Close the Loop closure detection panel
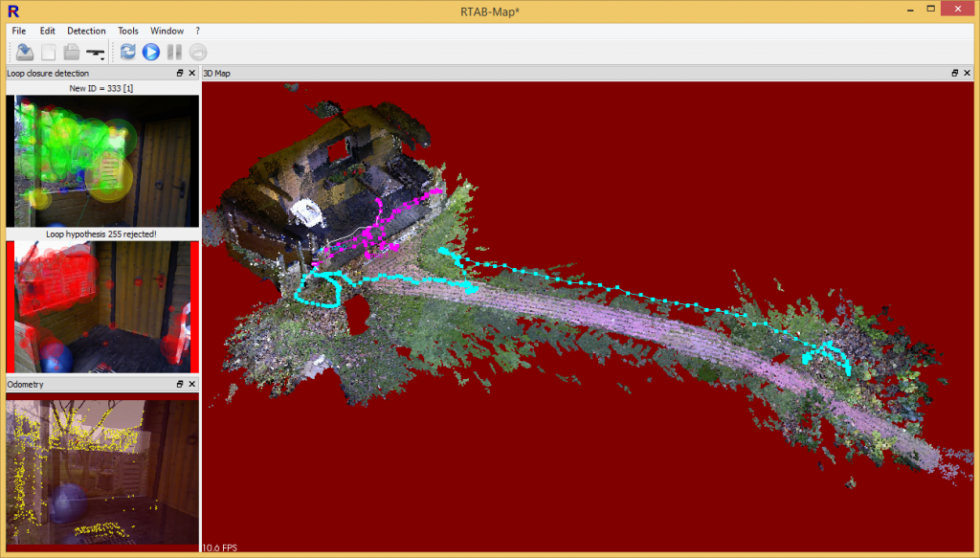 coord(191,73)
